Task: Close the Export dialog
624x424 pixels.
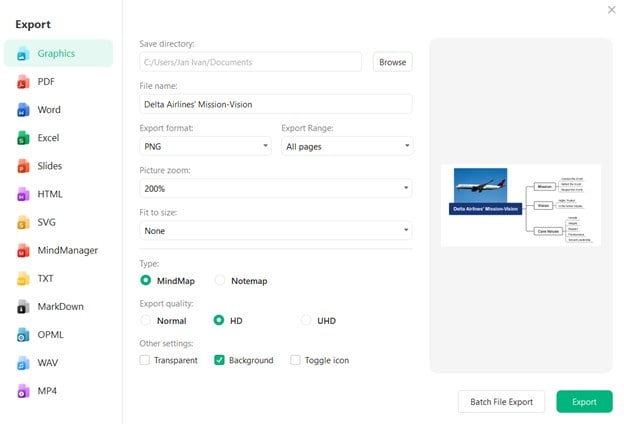Action: coord(612,10)
